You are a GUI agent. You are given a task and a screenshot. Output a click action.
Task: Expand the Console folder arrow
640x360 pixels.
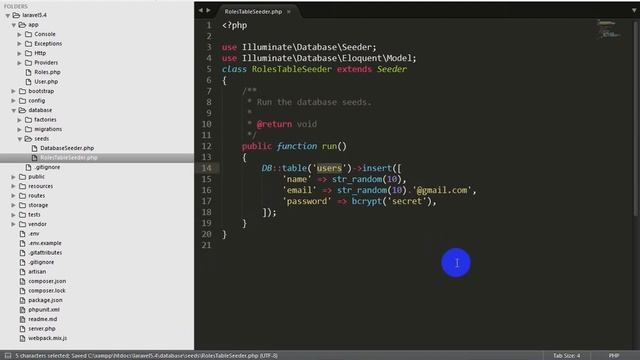pos(20,34)
